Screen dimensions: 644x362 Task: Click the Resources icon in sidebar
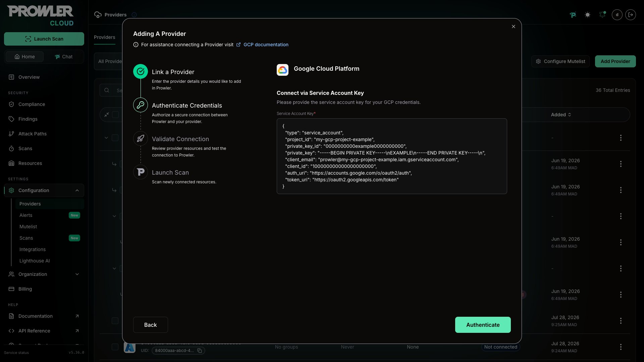pyautogui.click(x=11, y=163)
